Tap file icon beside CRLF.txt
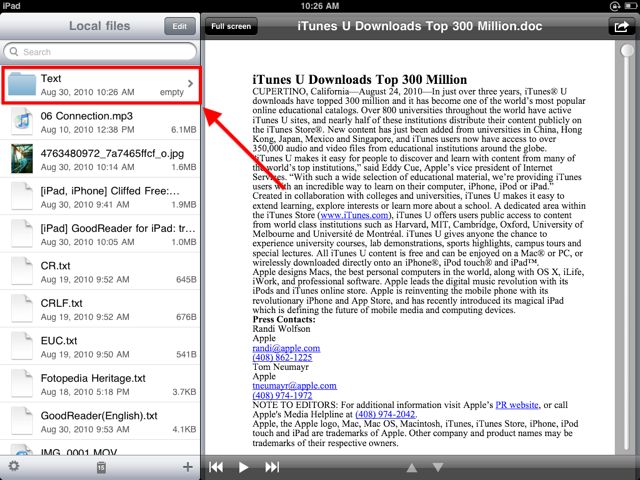640x480 pixels. [22, 309]
